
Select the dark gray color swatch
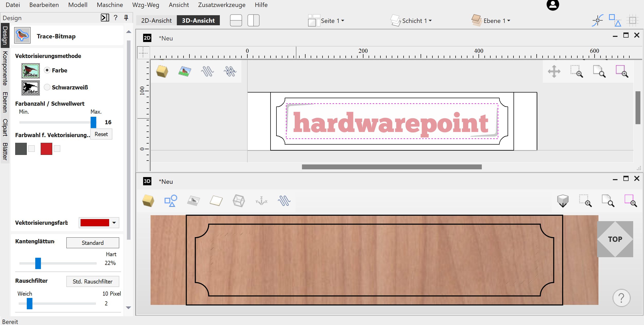click(x=21, y=149)
